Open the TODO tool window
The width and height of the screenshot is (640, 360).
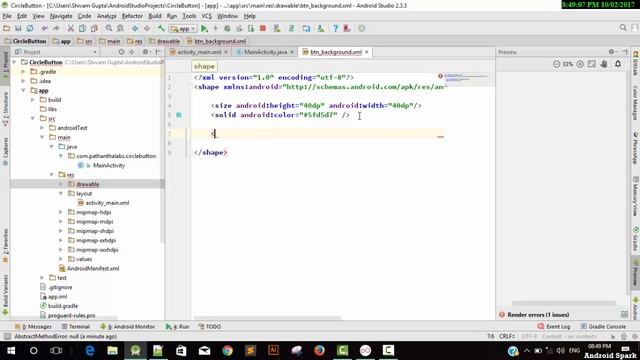click(x=210, y=327)
